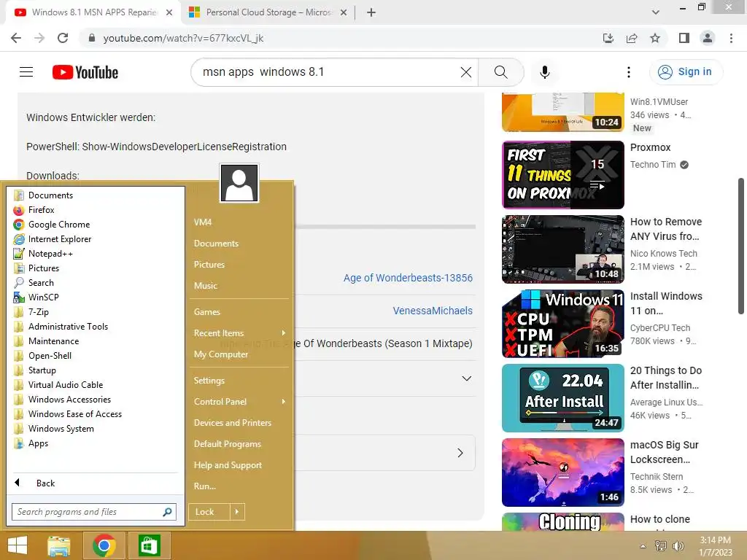Expand the 7-Zip folder
The image size is (747, 560).
click(x=38, y=312)
